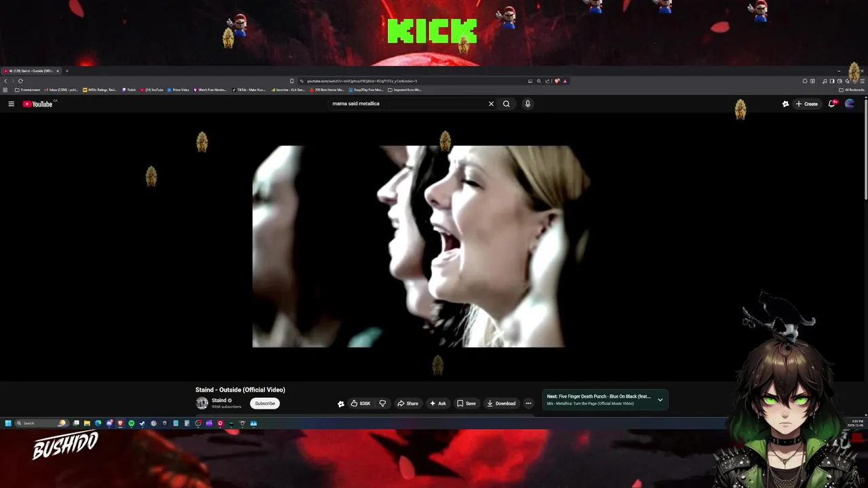The height and width of the screenshot is (488, 868).
Task: Open the Ask AI button
Action: tap(438, 403)
